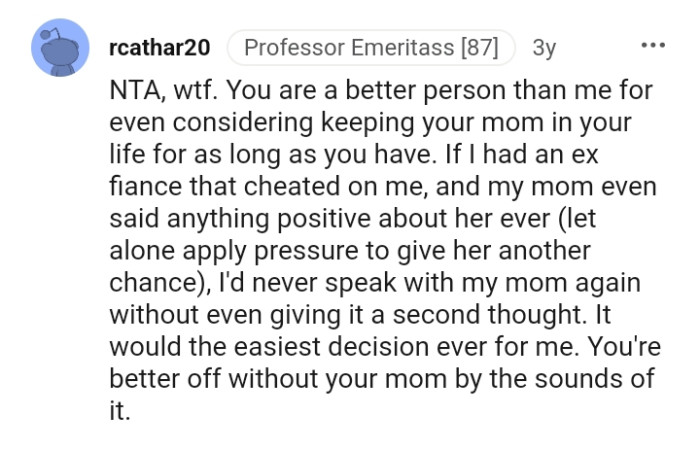Click the 3y timestamp
The height and width of the screenshot is (450, 700).
coord(545,47)
